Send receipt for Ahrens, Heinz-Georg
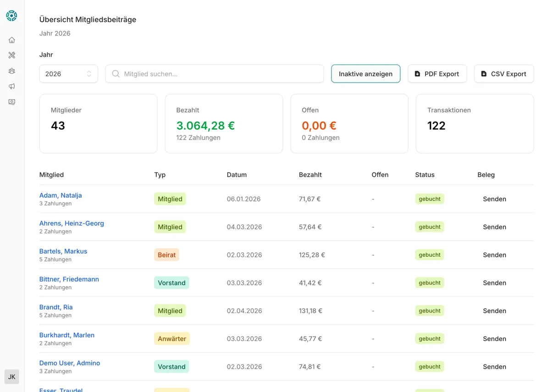Screen dimensions: 547x392 coord(494,227)
